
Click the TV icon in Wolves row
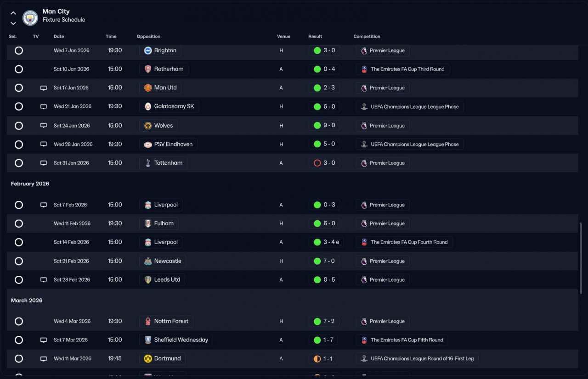[x=44, y=126]
